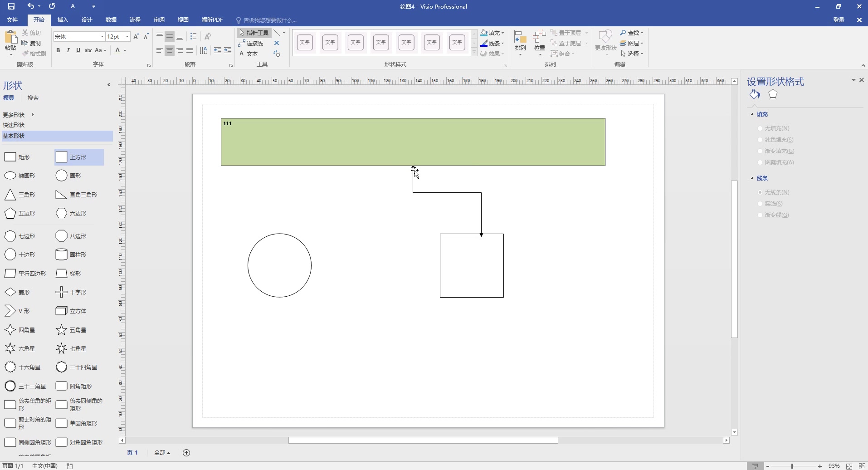Open Select (选择) dropdown
This screenshot has height=470, width=868.
click(632, 54)
